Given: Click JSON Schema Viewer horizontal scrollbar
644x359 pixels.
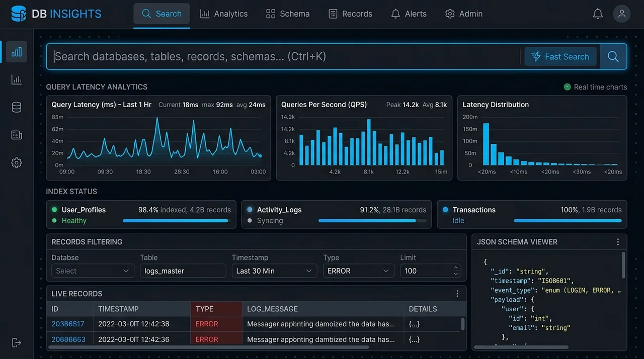Looking at the screenshot, I should coord(522,347).
